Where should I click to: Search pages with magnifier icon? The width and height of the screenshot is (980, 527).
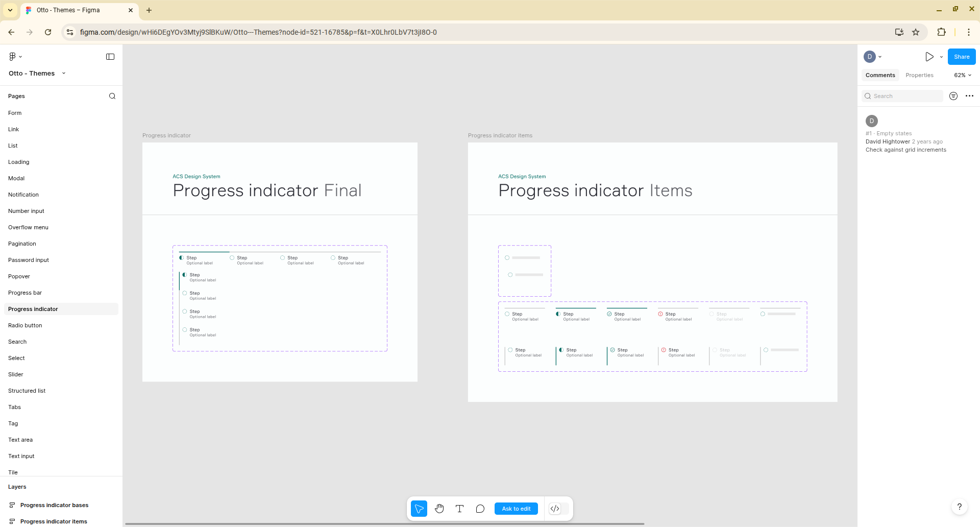coord(112,96)
